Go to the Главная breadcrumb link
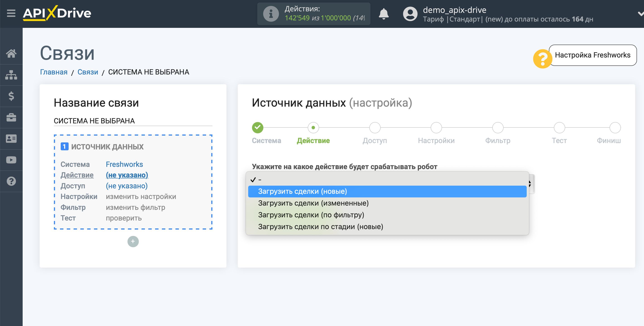The height and width of the screenshot is (326, 644). click(x=54, y=72)
